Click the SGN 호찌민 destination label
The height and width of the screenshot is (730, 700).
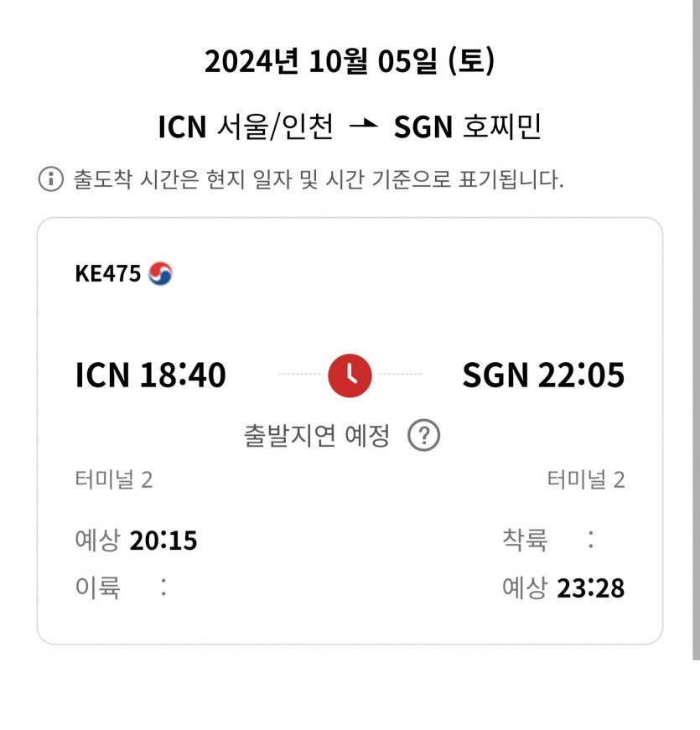tap(467, 127)
